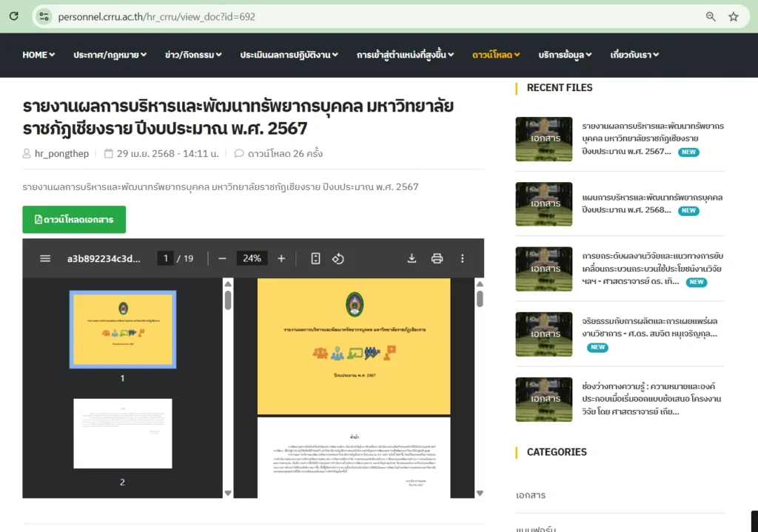Click the CATEGORIES heading
The width and height of the screenshot is (758, 532).
(557, 452)
